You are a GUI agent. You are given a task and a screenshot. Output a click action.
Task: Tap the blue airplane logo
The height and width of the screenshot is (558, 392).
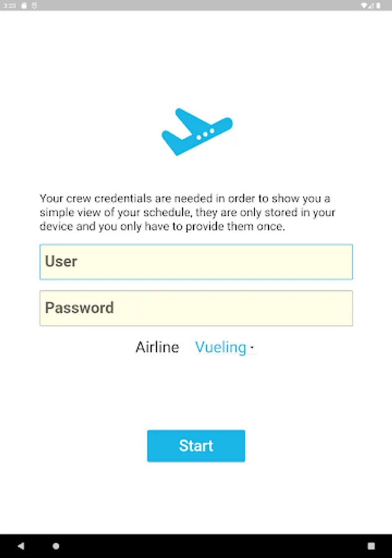196,131
